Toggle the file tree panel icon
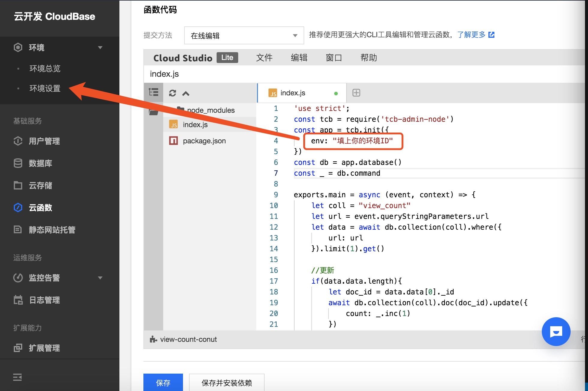This screenshot has height=391, width=588. pos(154,92)
